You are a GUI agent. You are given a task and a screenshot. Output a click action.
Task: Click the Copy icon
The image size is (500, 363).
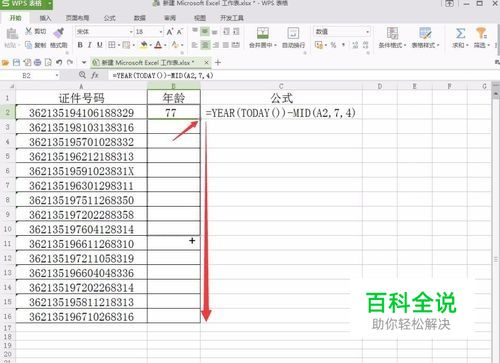tap(29, 45)
